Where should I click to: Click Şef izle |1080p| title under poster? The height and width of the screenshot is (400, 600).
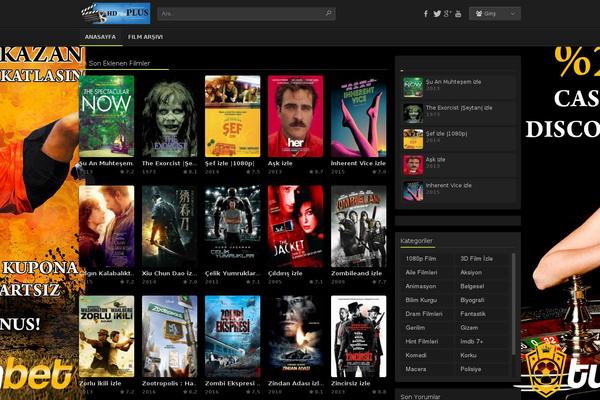(230, 163)
